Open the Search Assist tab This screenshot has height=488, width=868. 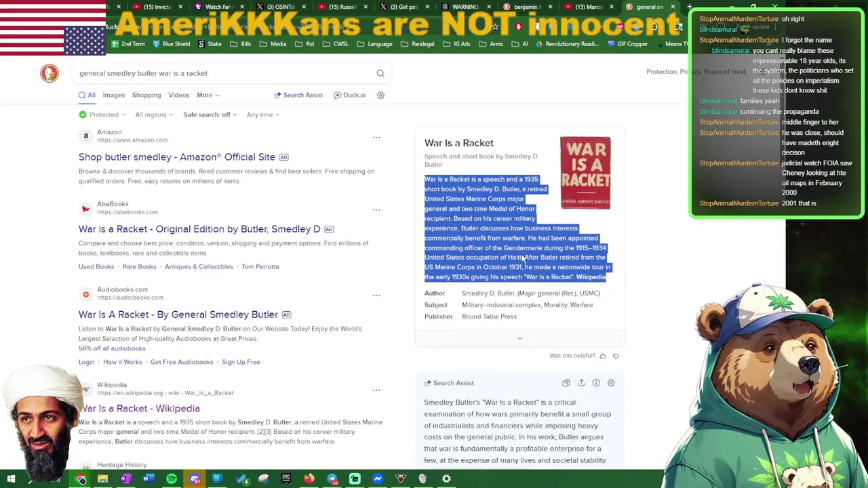(x=298, y=96)
